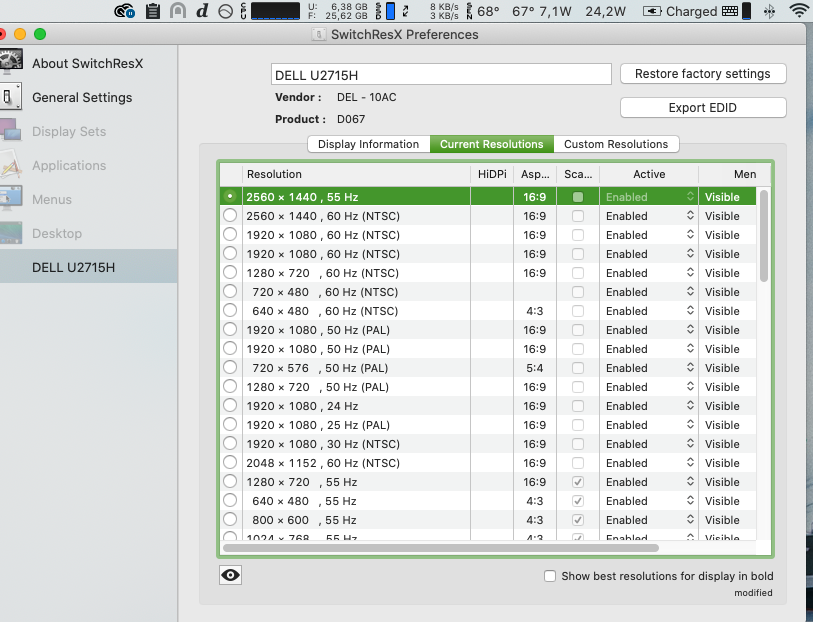Click the circular slash menu bar icon
Image resolution: width=813 pixels, height=622 pixels.
226,11
